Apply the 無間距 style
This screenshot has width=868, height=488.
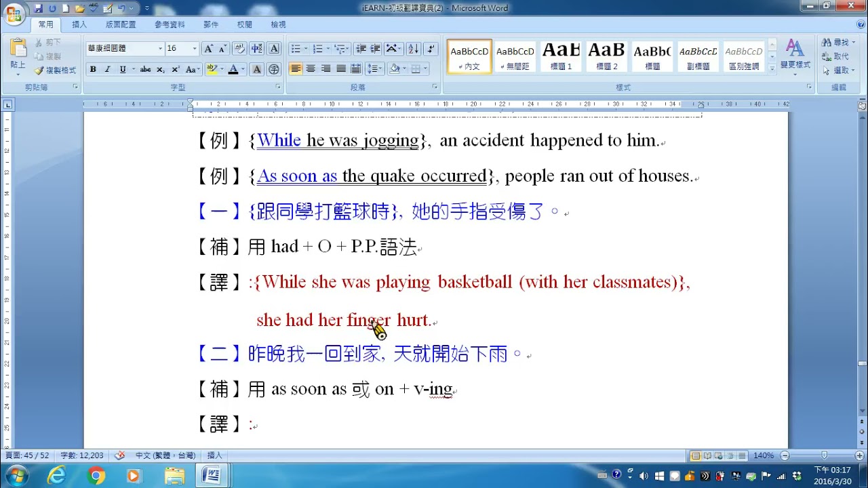pyautogui.click(x=515, y=57)
